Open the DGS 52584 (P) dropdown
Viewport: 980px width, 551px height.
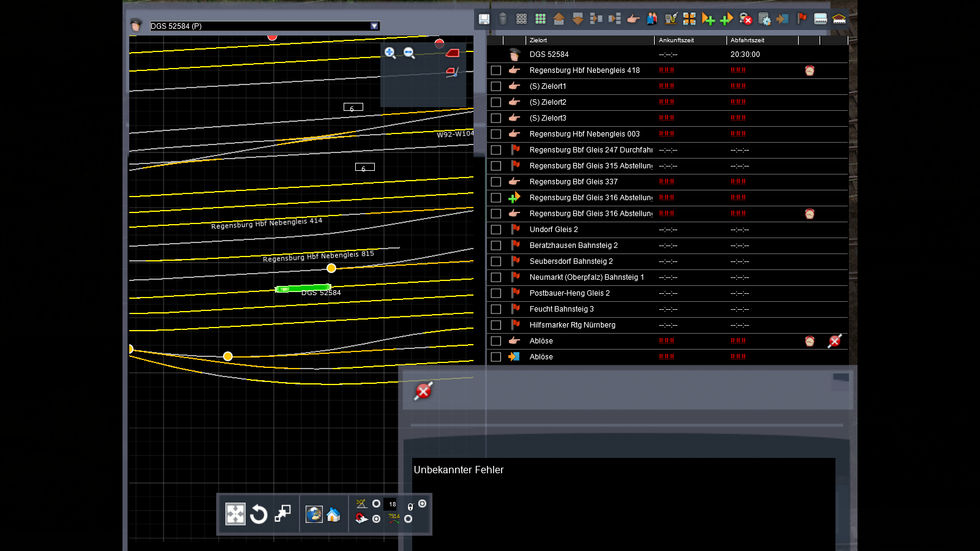[x=374, y=26]
